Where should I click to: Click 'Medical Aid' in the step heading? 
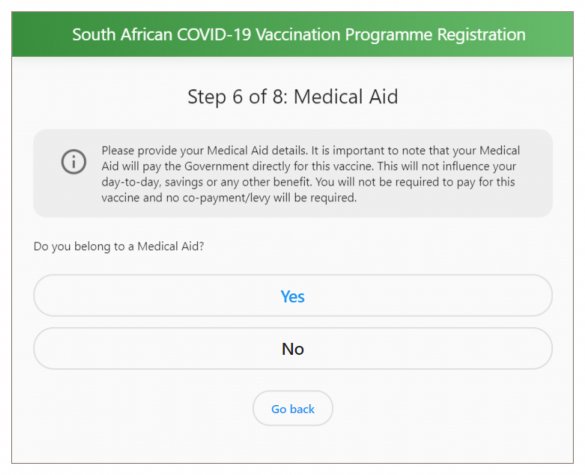point(346,97)
